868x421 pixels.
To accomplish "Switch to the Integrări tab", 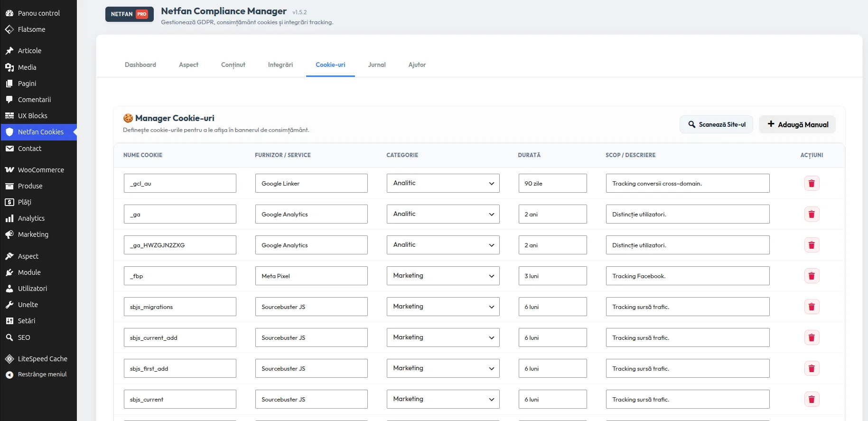I will tap(280, 65).
